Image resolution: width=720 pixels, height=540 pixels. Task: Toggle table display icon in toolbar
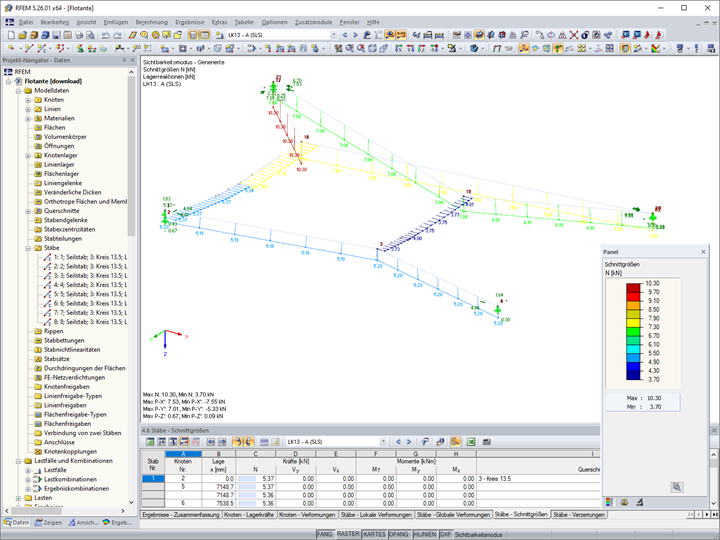[x=204, y=35]
